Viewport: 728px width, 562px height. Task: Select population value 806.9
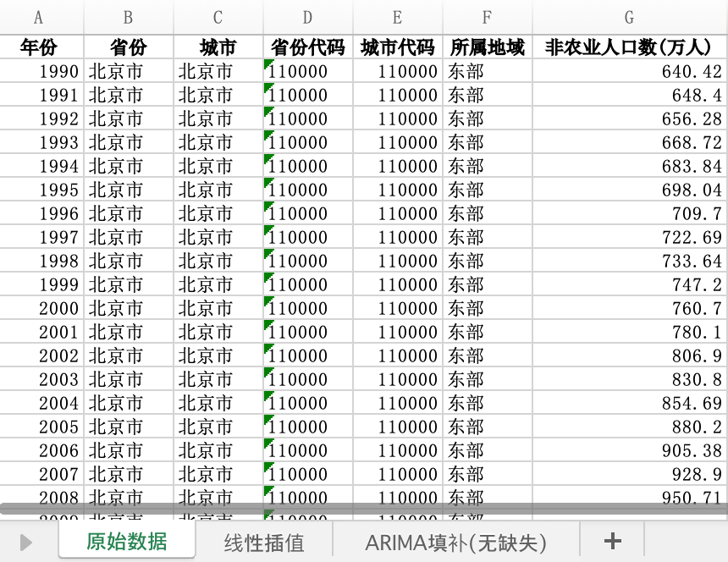pos(630,355)
